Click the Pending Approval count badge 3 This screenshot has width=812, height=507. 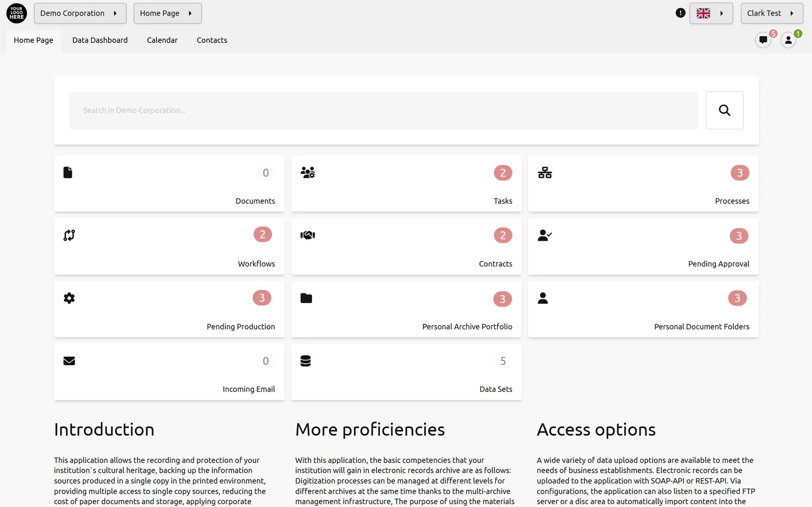pos(739,236)
